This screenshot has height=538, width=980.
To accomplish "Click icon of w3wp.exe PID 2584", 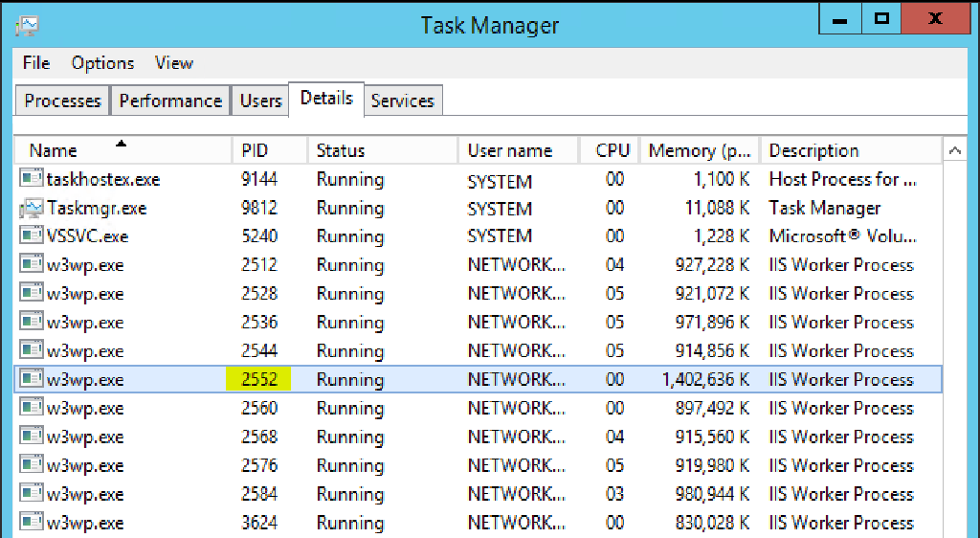I will (31, 493).
